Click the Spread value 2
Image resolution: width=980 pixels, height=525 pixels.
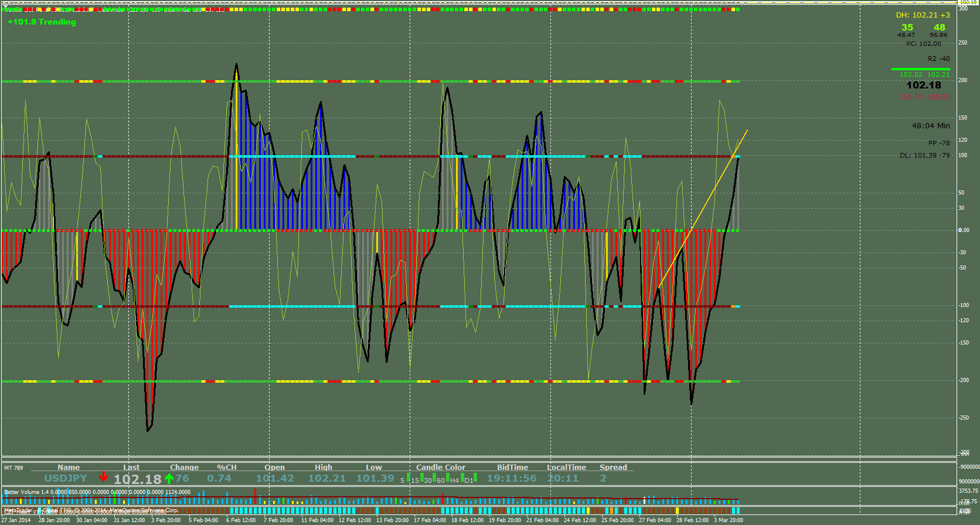click(603, 478)
